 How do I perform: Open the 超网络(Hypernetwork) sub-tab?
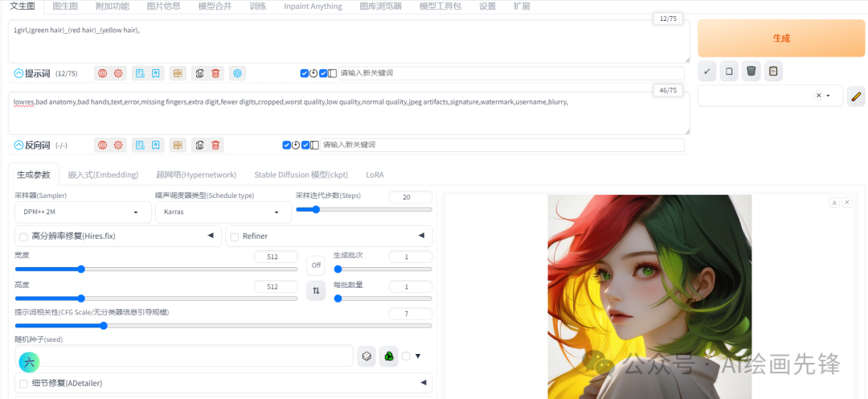coord(196,175)
